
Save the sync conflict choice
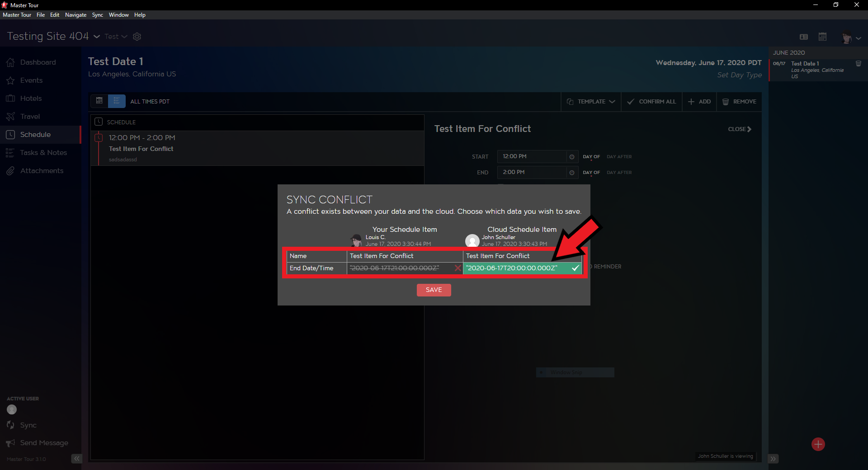(434, 290)
